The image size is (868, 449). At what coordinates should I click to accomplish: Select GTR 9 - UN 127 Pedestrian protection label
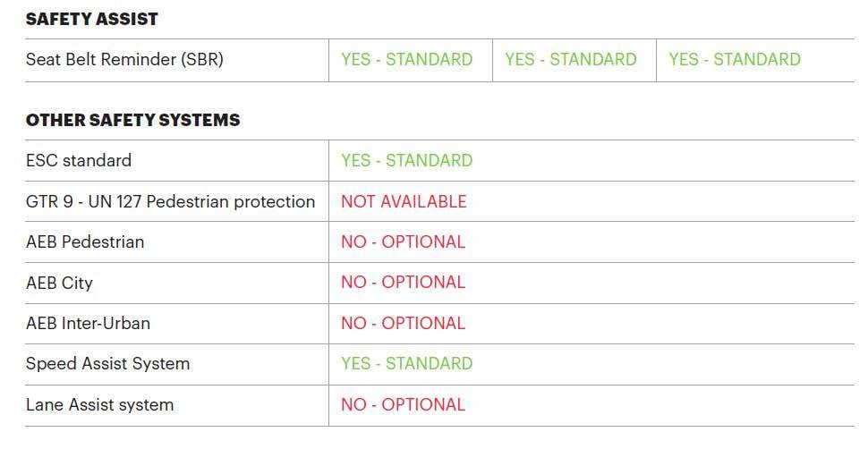coord(170,202)
